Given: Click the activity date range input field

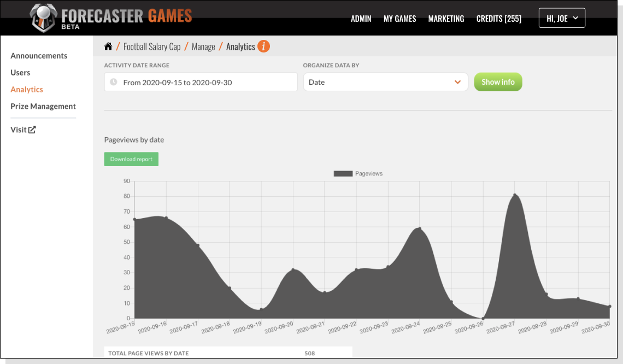Looking at the screenshot, I should (x=208, y=82).
